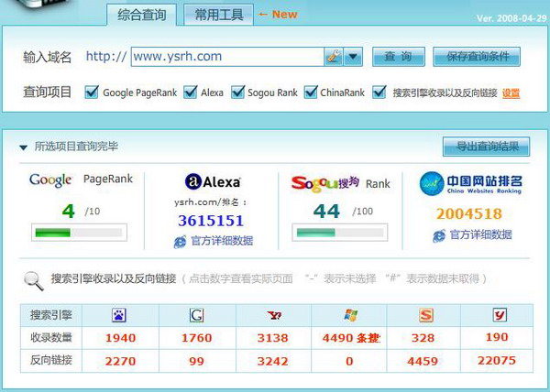
Task: Click Youdao backlink count 22075
Action: point(497,361)
